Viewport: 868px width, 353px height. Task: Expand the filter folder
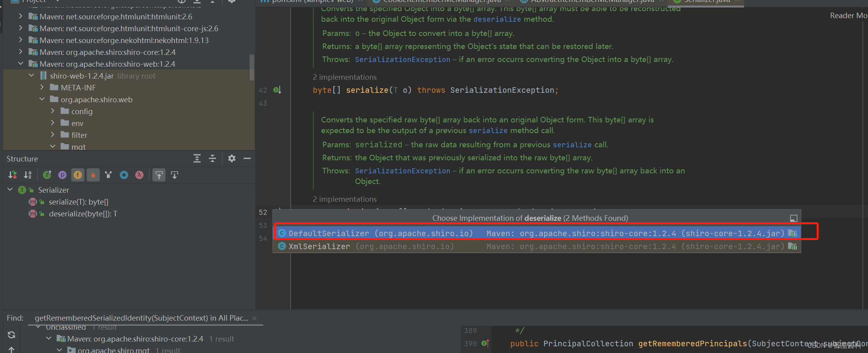[53, 135]
